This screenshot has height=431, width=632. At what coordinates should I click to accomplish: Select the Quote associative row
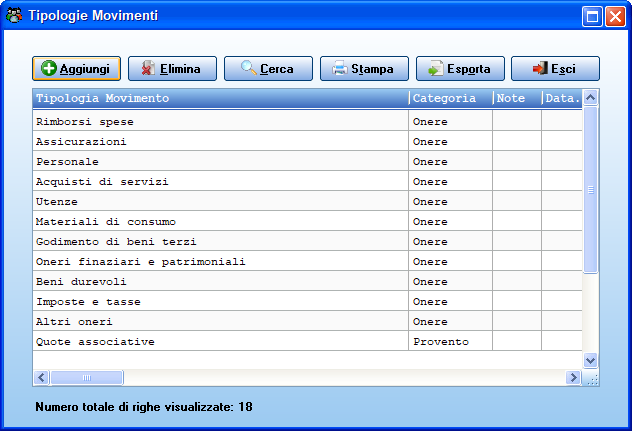[x=308, y=341]
